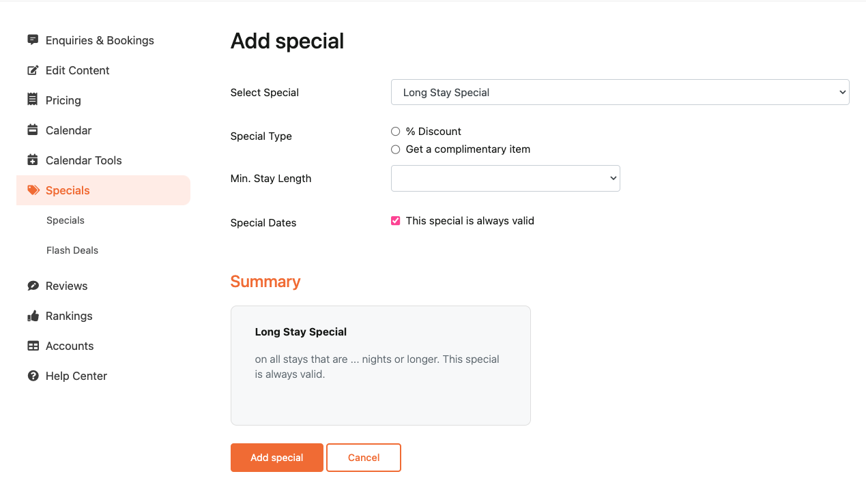Click the Calendar Tools plus-calendar icon
Viewport: 866px width, 504px height.
point(33,160)
